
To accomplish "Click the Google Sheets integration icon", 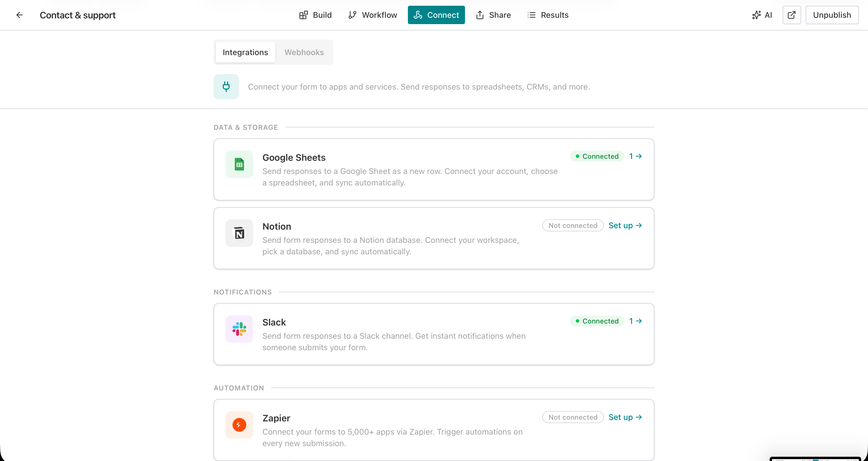I will coord(239,164).
